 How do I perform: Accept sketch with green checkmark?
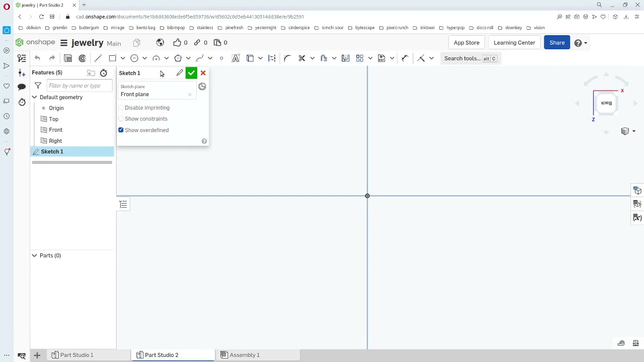(x=191, y=73)
